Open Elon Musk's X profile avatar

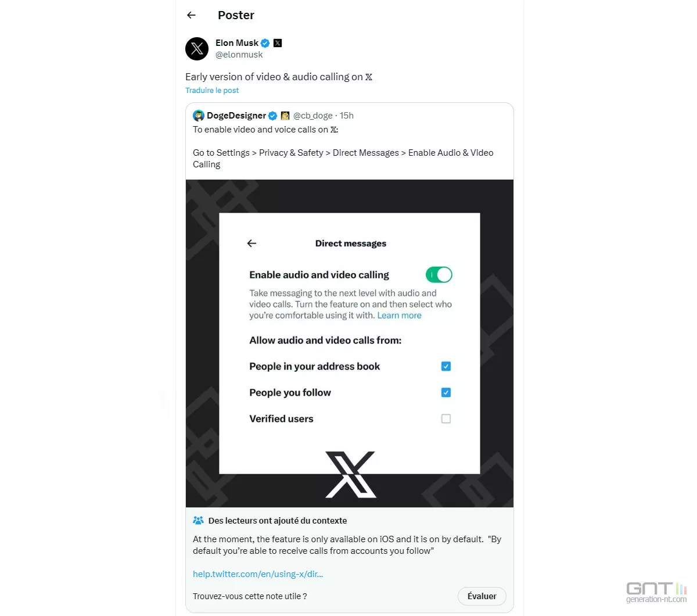coord(197,48)
